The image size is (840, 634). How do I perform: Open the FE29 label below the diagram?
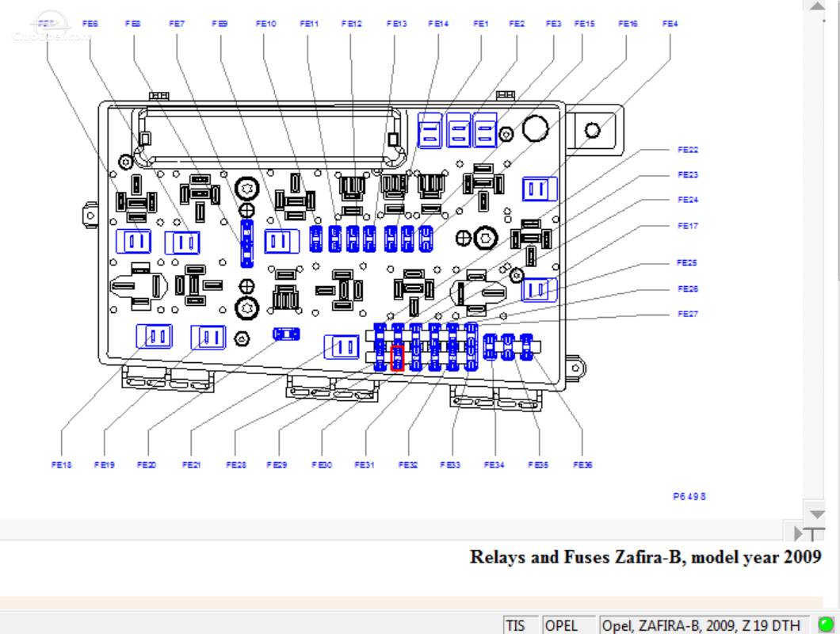(x=277, y=464)
